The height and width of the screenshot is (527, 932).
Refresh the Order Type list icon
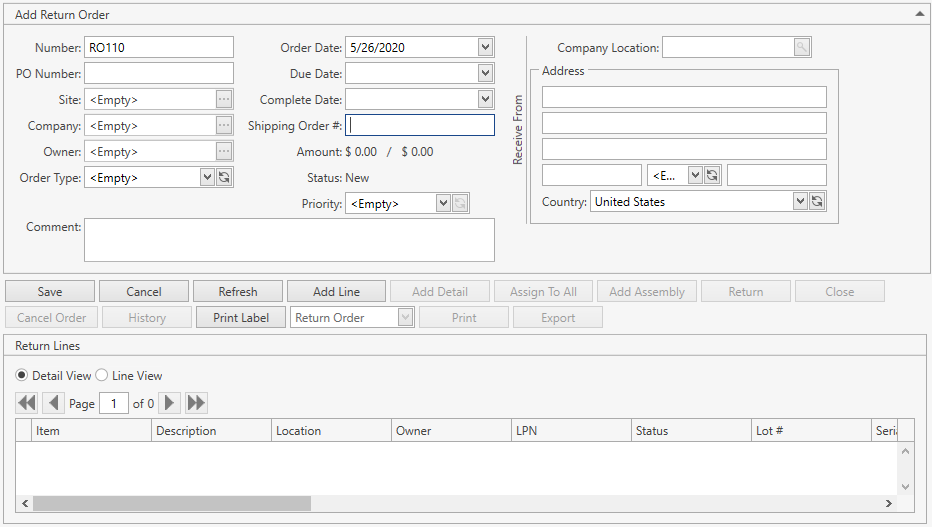pos(224,177)
